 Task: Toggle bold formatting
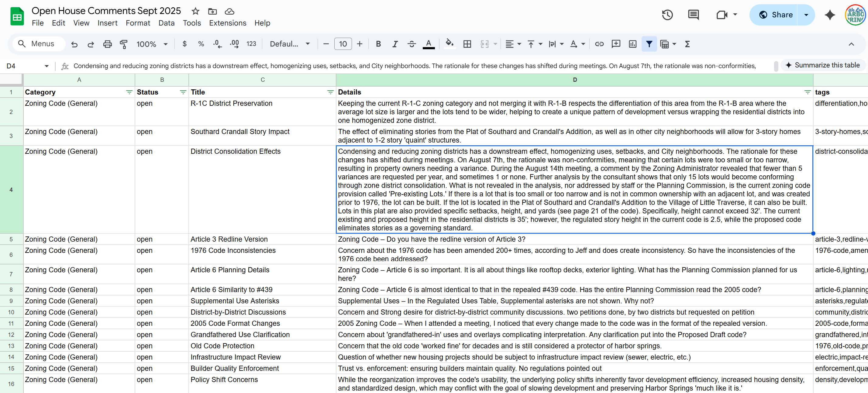pos(378,44)
